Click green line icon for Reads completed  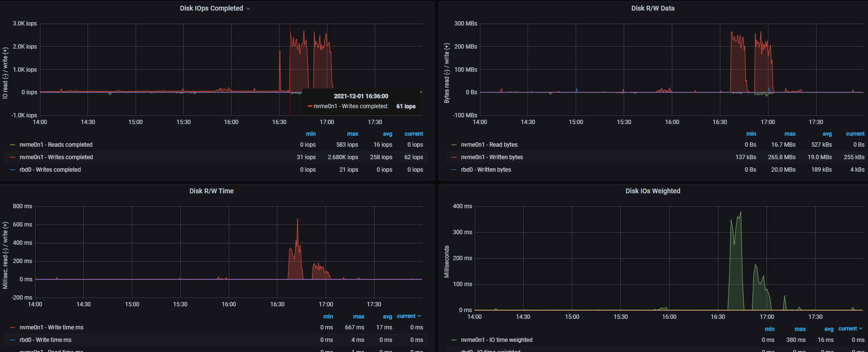13,145
